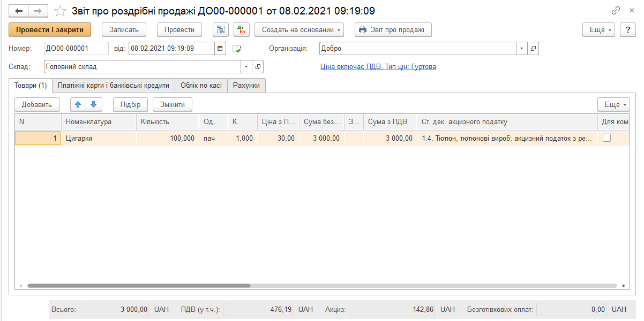Select the price cell 30,00
644x321 pixels.
[278, 138]
